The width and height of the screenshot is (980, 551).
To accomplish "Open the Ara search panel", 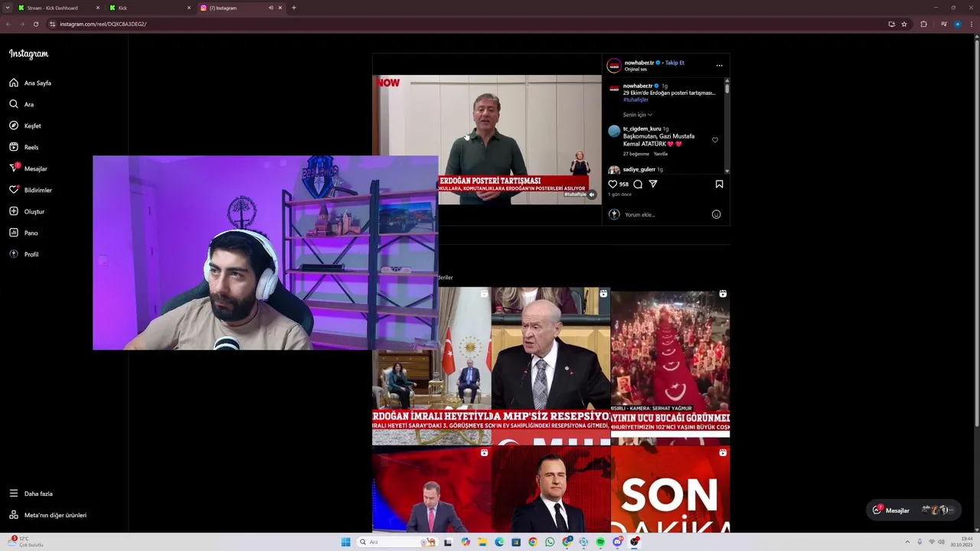I will [x=21, y=104].
